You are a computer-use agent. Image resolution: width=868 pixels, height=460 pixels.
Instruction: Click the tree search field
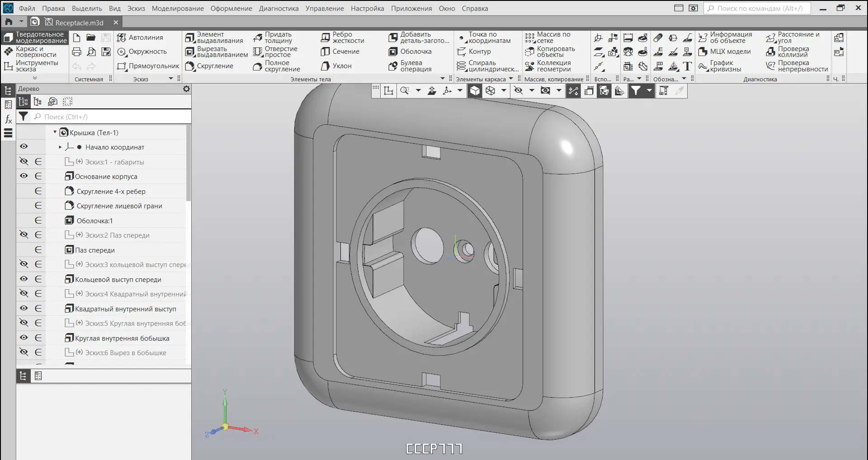pos(112,117)
